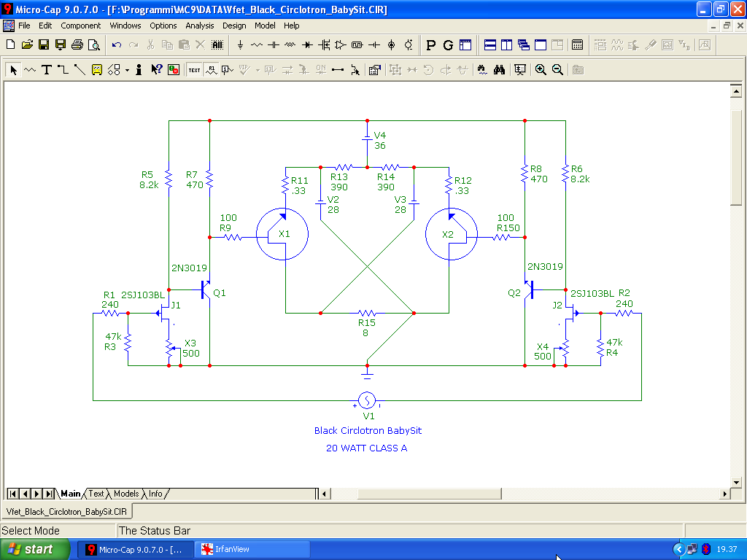
Task: Save the circuit with the floppy disk icon
Action: click(x=44, y=44)
